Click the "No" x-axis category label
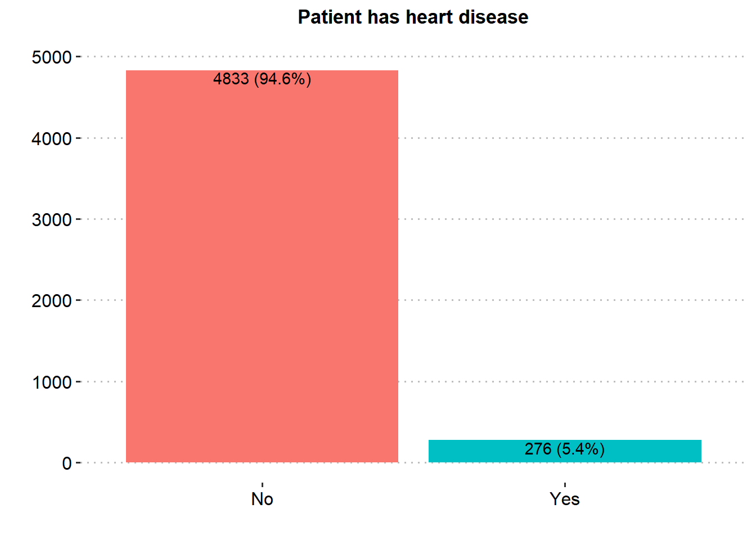Image resolution: width=756 pixels, height=540 pixels. click(262, 499)
